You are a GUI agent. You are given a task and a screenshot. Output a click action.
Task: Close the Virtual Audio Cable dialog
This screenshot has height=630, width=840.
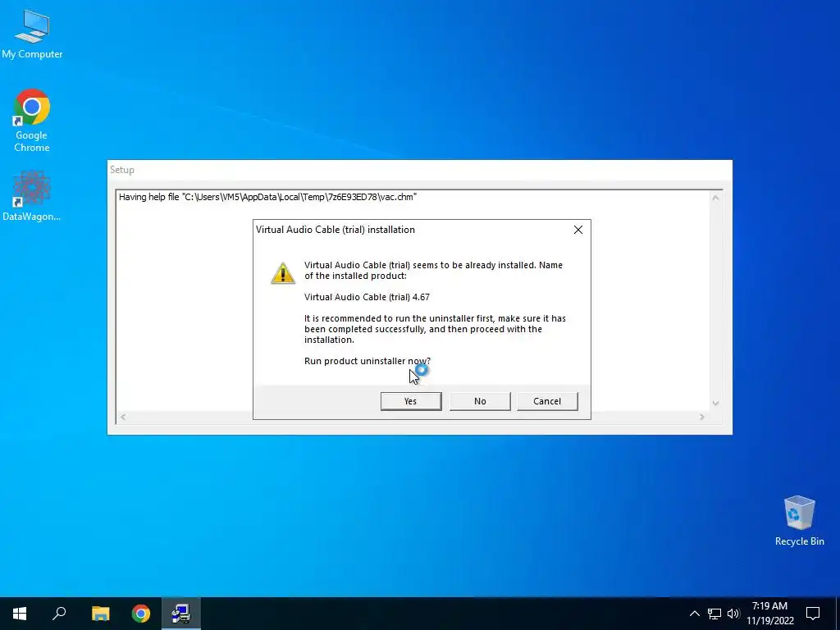point(578,230)
